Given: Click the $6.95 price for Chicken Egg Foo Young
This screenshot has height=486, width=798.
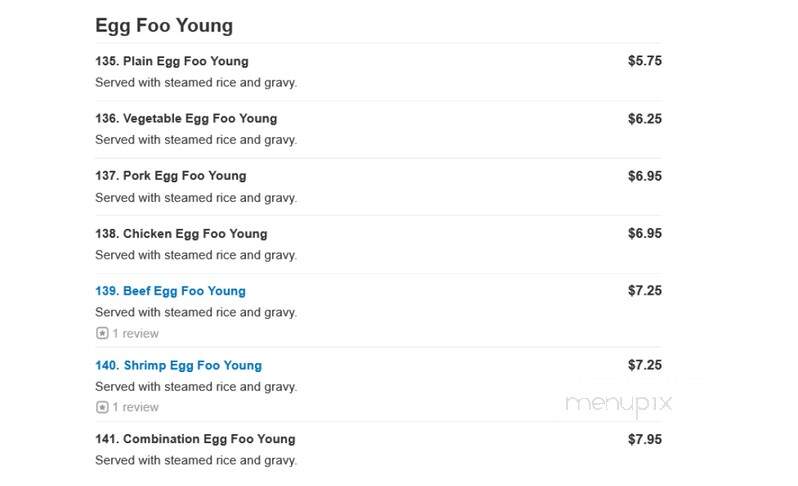Looking at the screenshot, I should click(645, 234).
